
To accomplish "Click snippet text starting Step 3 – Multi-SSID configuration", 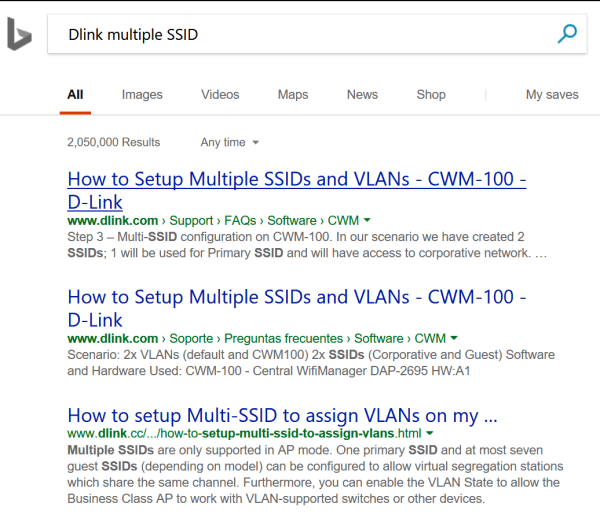I will 307,245.
